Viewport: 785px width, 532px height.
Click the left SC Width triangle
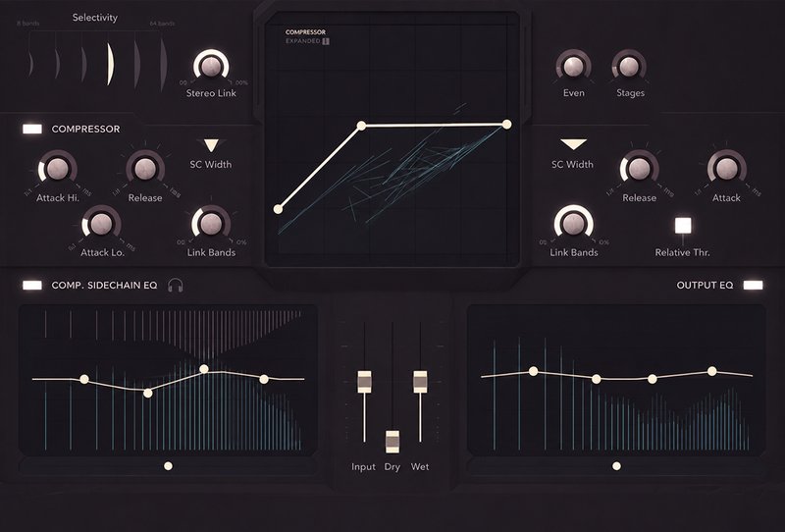tap(211, 145)
